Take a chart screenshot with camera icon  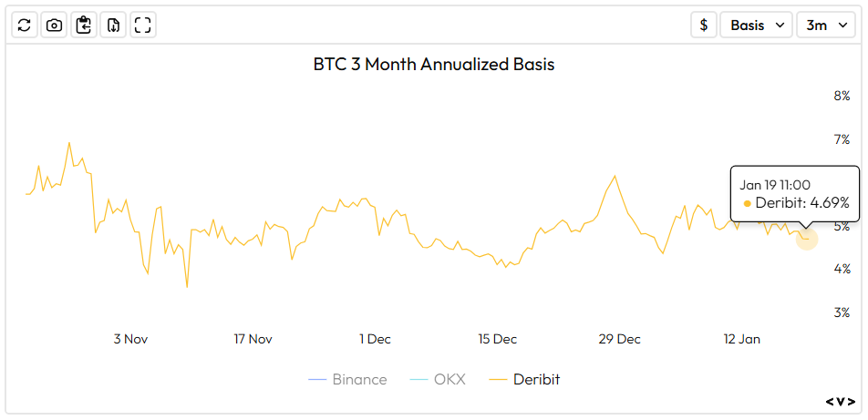54,25
